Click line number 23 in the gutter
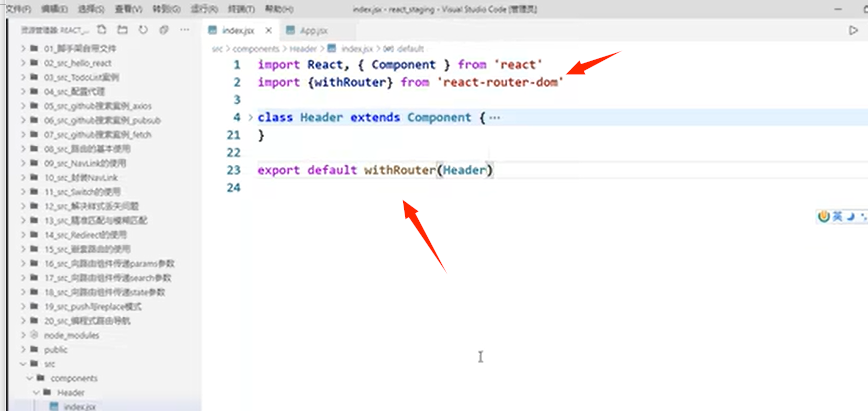This screenshot has height=411, width=868. pos(234,170)
